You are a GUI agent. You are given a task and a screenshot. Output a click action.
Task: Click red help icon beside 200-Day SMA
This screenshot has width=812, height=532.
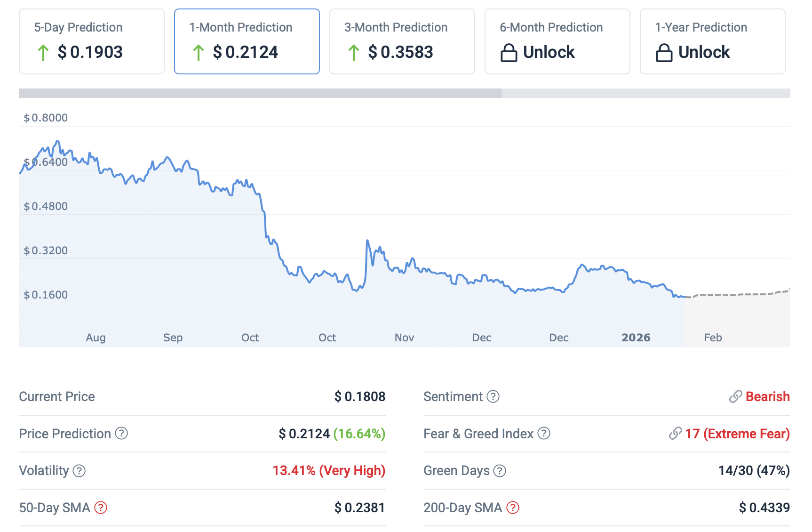click(x=513, y=508)
